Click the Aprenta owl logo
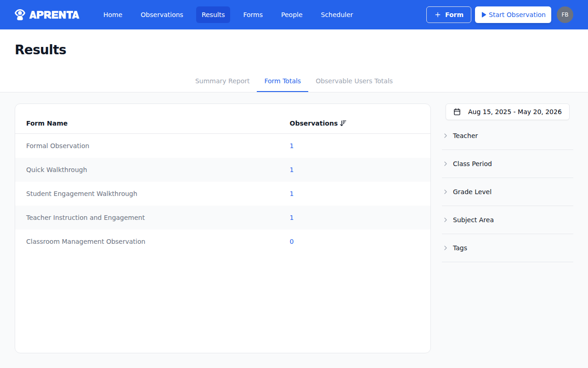Image resolution: width=588 pixels, height=368 pixels. click(19, 14)
